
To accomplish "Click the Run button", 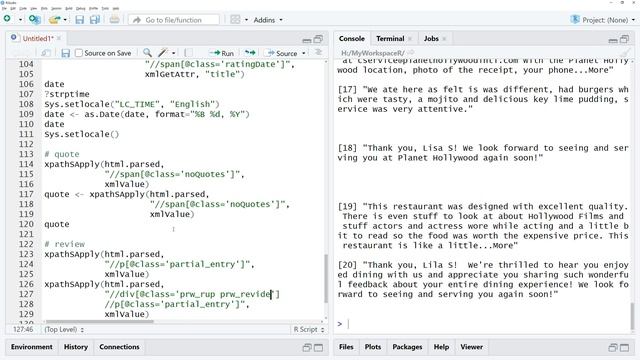I will tap(222, 53).
